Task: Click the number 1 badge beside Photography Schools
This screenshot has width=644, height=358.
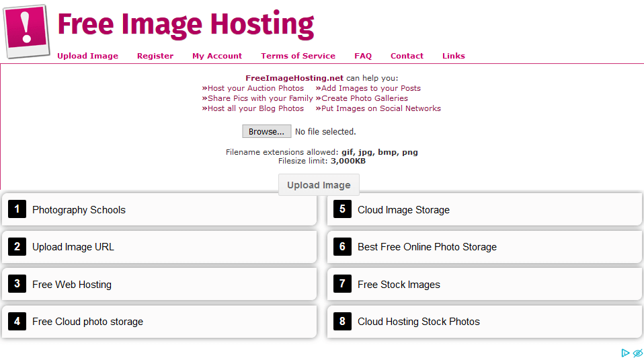Action: [17, 209]
